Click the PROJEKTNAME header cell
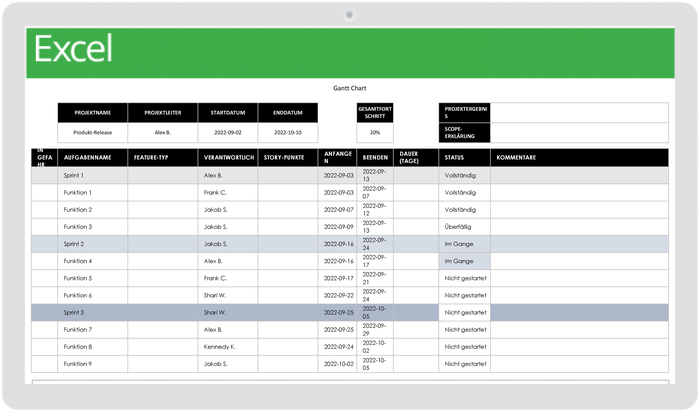The height and width of the screenshot is (412, 700). 93,113
